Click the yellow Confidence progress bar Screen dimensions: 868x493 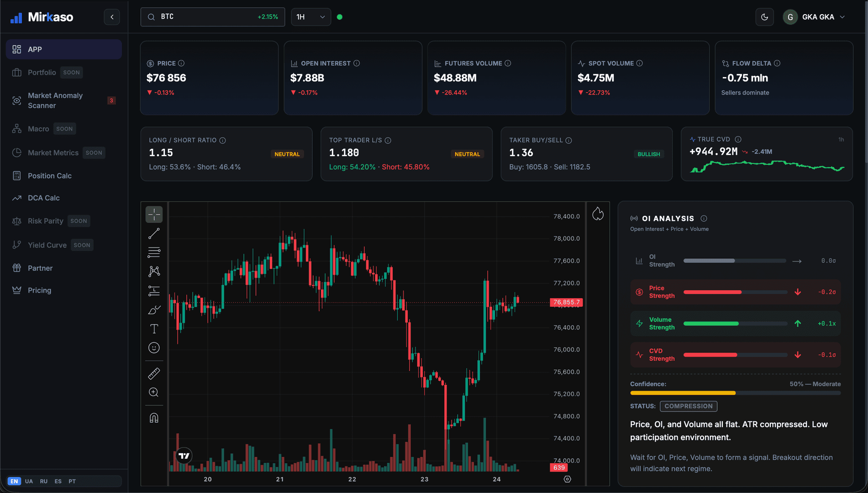tap(735, 393)
